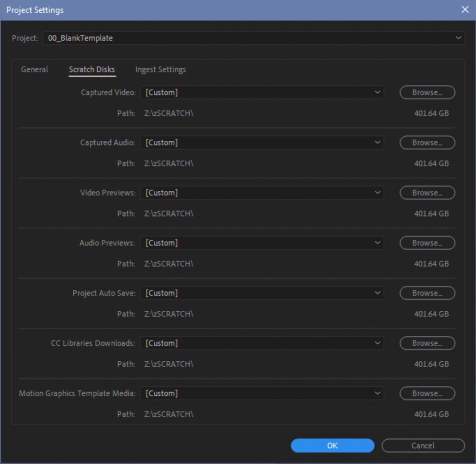Browse for Captured Video folder
Screen dimensions: 476x464
pyautogui.click(x=427, y=92)
